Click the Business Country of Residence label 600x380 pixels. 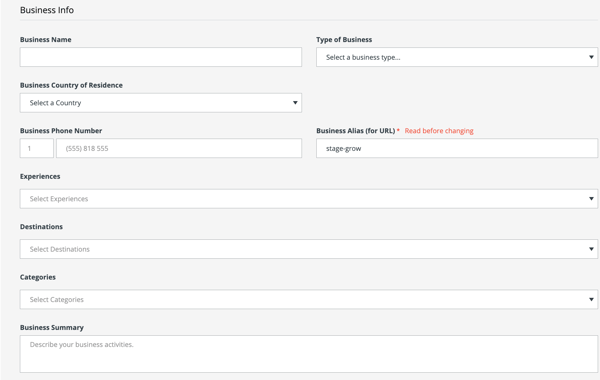[71, 85]
